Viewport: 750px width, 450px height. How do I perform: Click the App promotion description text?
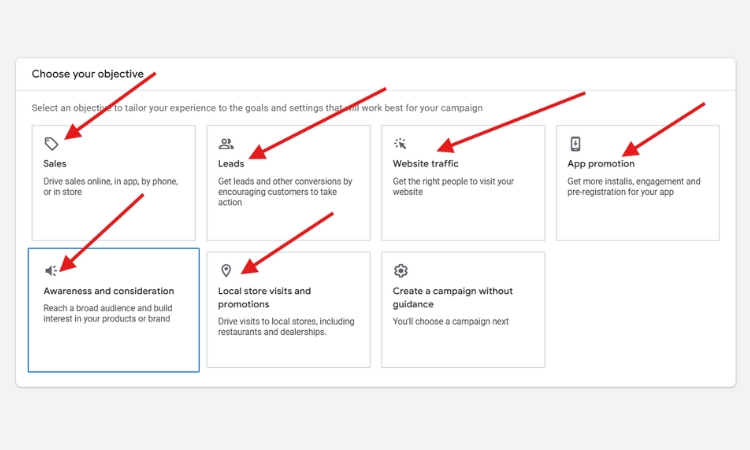[634, 187]
